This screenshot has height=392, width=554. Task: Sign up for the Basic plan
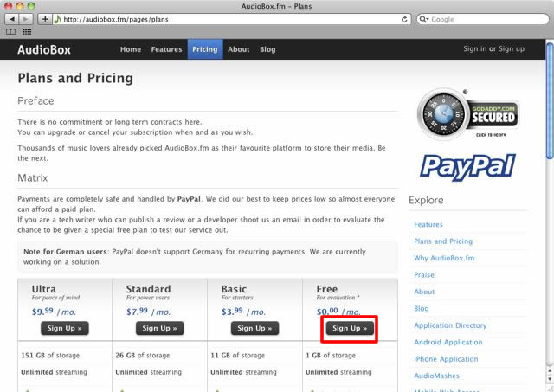(254, 328)
